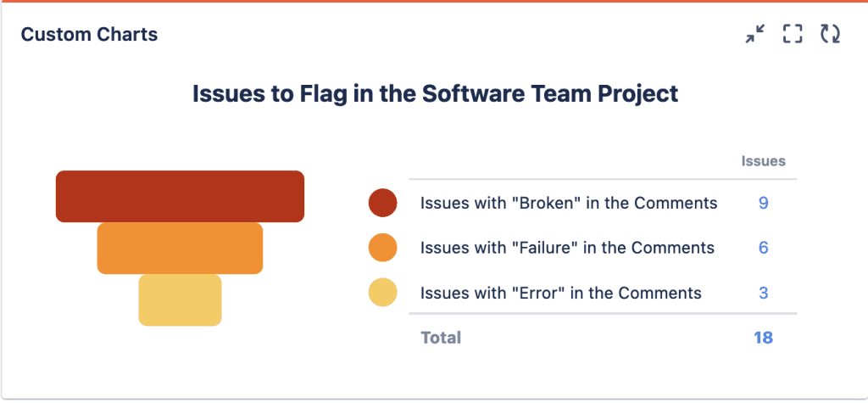Click the "Issues" column header

763,161
